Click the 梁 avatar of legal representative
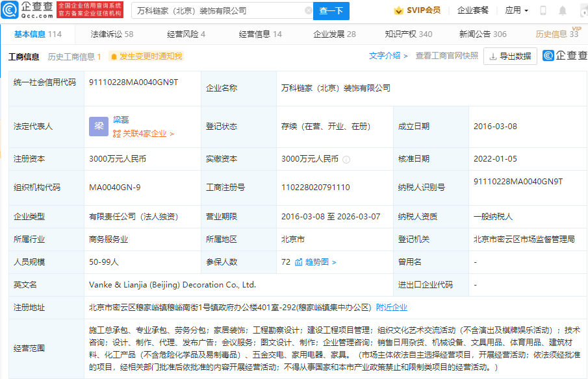The image size is (588, 379). [99, 127]
